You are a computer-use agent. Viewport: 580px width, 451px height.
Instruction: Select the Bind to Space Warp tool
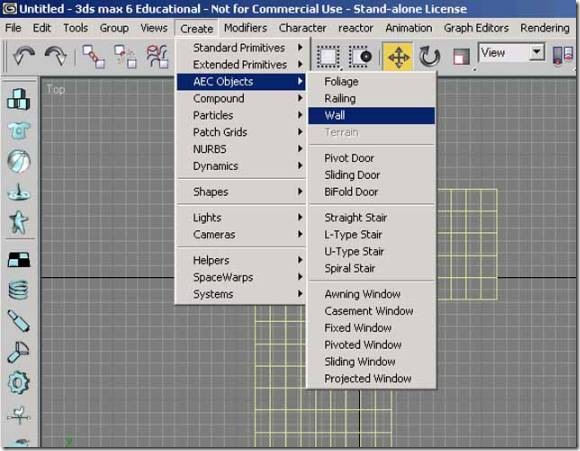[157, 57]
